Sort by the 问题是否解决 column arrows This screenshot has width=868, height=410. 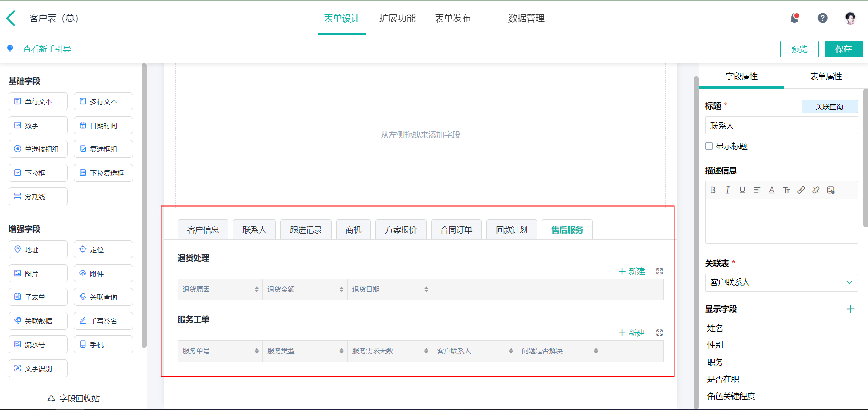coord(596,351)
